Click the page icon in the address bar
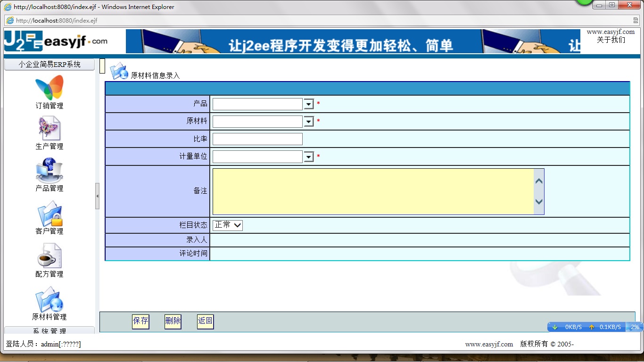Viewport: 644px width, 362px height. 9,20
